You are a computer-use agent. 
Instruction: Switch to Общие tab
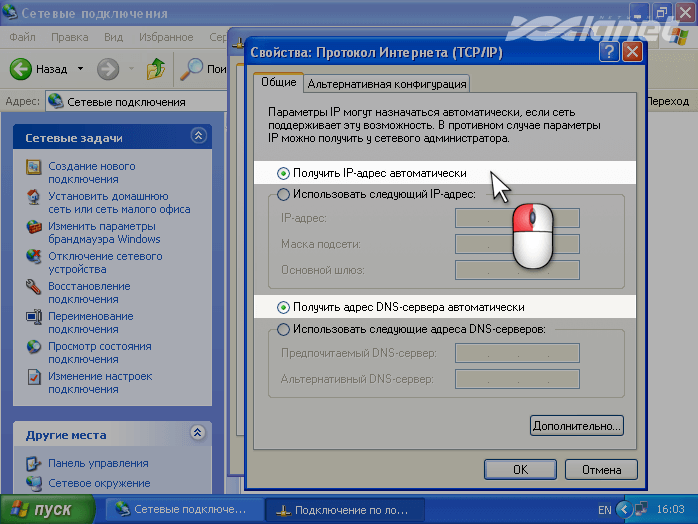click(279, 82)
